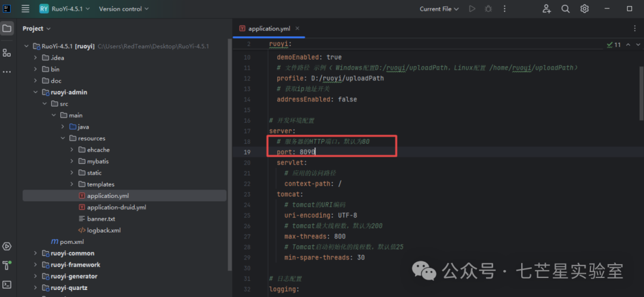The image size is (644, 297).
Task: Open the Build hammer tool window
Action: pyautogui.click(x=7, y=265)
